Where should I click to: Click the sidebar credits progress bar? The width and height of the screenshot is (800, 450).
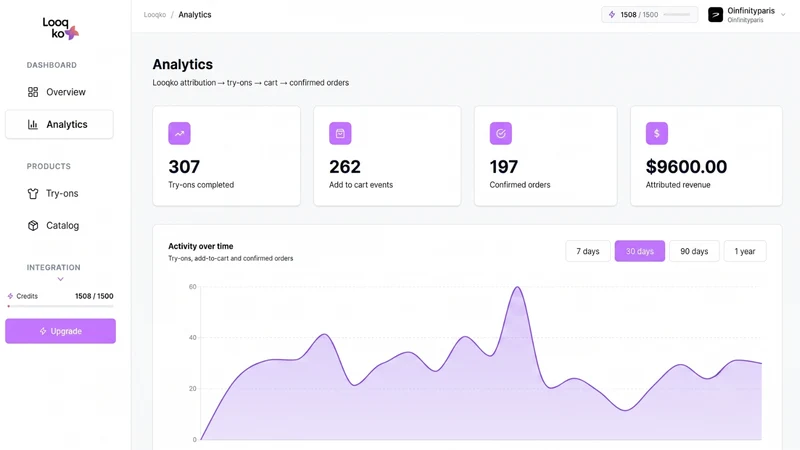tap(60, 306)
